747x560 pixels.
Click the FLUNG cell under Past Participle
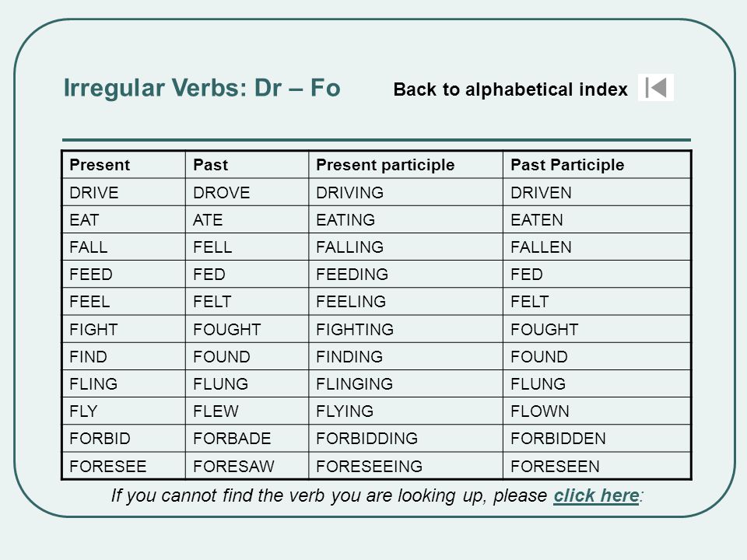click(x=597, y=383)
